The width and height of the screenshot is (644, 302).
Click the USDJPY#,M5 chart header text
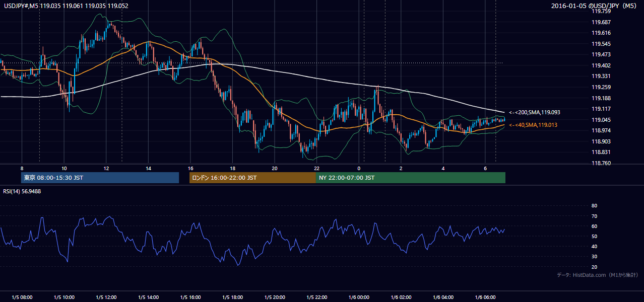(65, 6)
